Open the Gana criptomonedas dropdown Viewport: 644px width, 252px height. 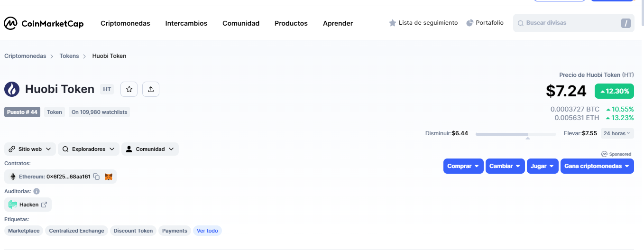click(x=597, y=166)
